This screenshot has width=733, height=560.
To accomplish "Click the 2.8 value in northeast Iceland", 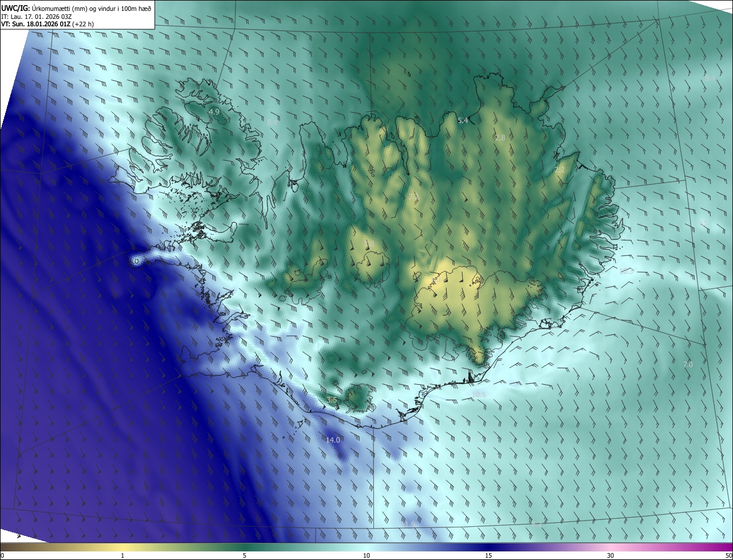I will 500,137.
